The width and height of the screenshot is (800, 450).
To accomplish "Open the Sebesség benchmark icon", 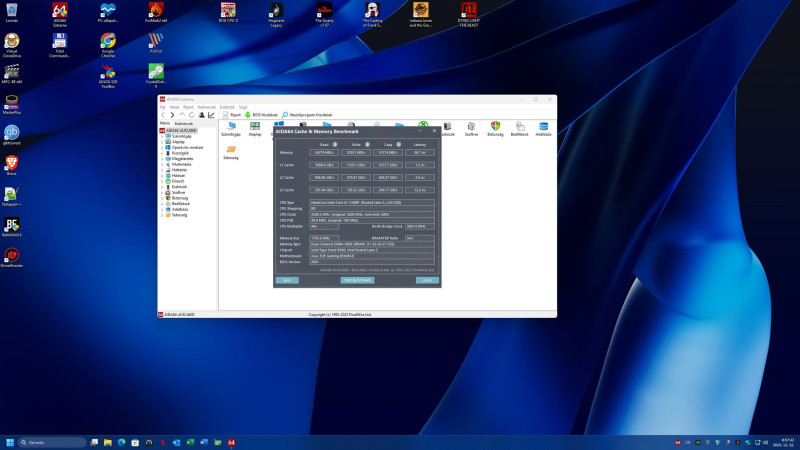I will 231,151.
